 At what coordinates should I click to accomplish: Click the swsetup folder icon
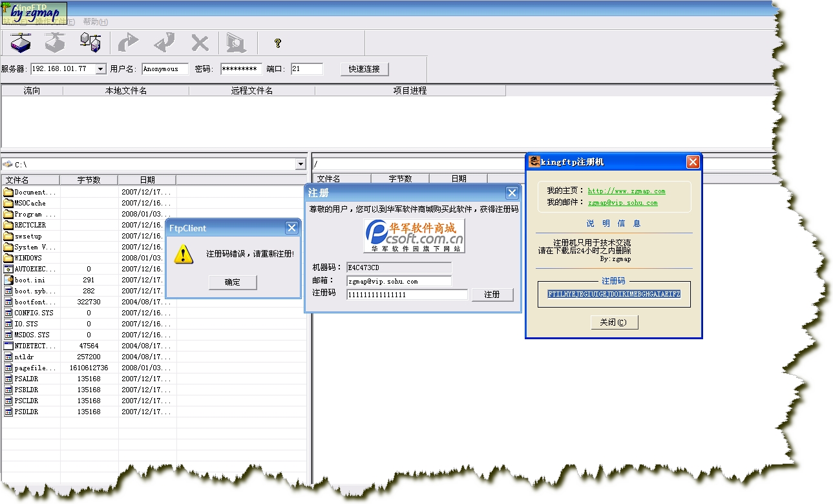(x=8, y=236)
